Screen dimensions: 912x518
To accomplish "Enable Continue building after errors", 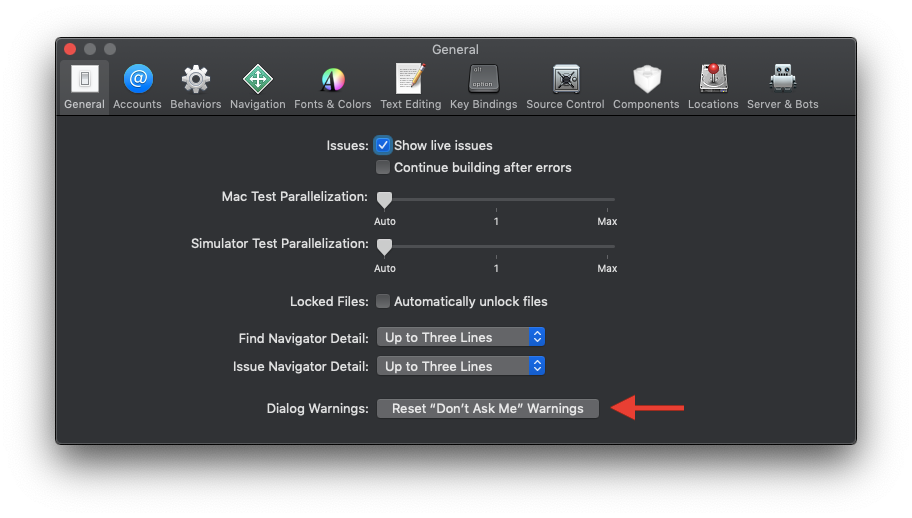I will pyautogui.click(x=383, y=167).
